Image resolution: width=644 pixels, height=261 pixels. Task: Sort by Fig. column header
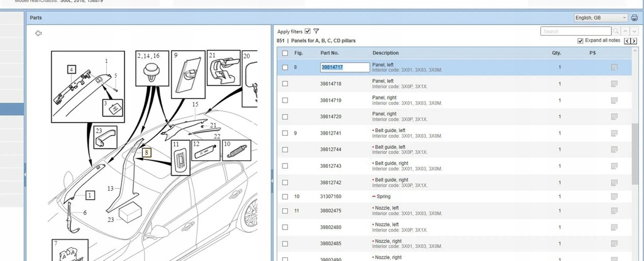298,53
